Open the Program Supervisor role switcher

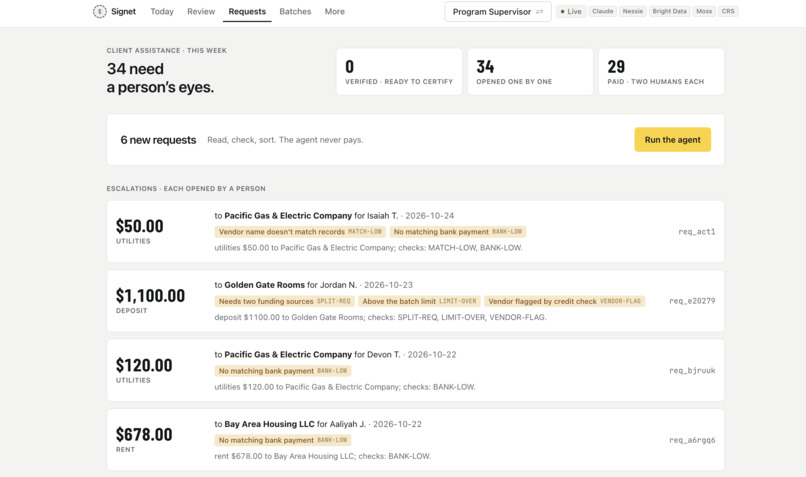click(498, 11)
